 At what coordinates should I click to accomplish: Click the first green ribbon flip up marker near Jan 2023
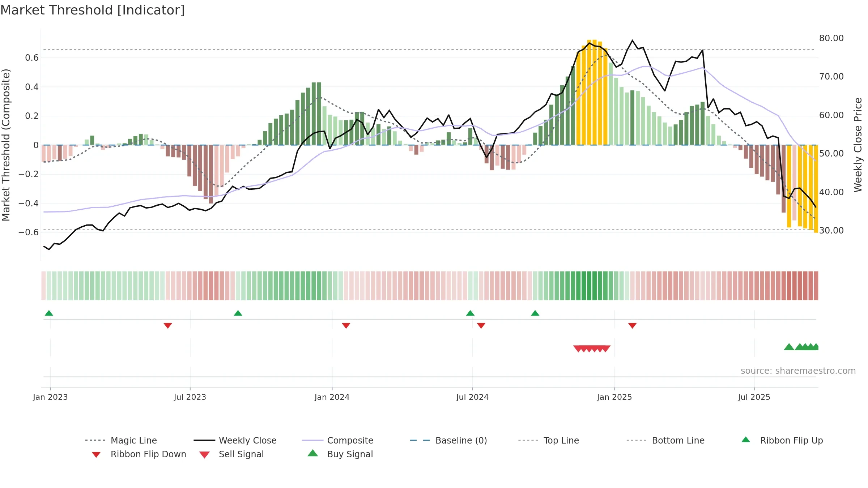(49, 313)
